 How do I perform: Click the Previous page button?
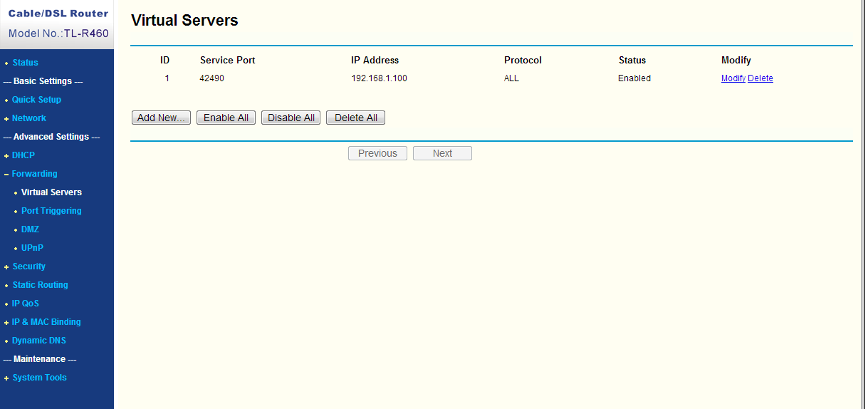pos(377,153)
